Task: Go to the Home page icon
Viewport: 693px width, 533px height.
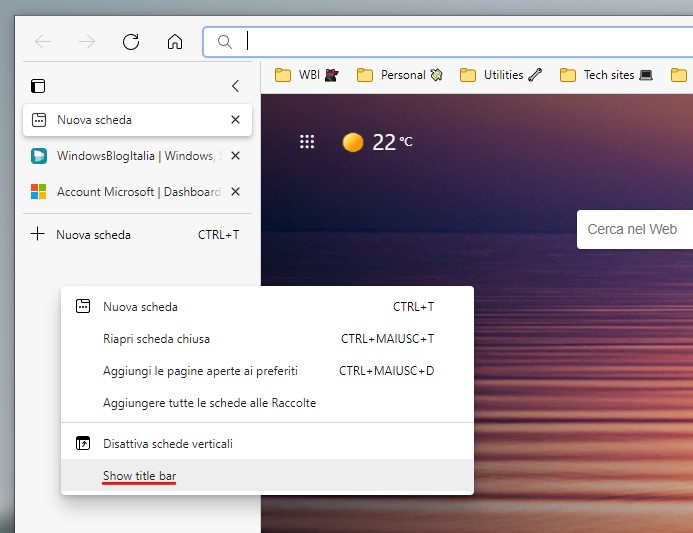Action: pyautogui.click(x=175, y=42)
